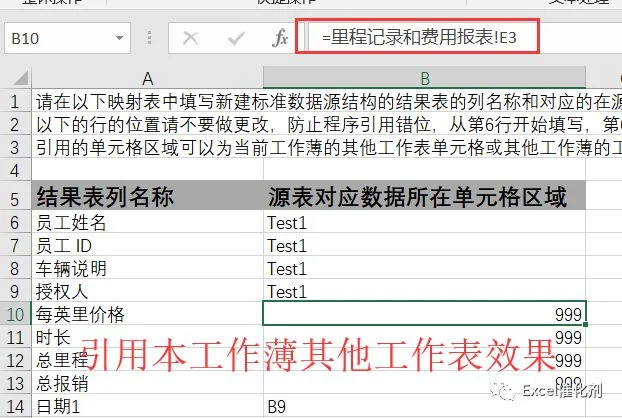Click empty cell B4
This screenshot has height=418, width=622.
pyautogui.click(x=424, y=170)
